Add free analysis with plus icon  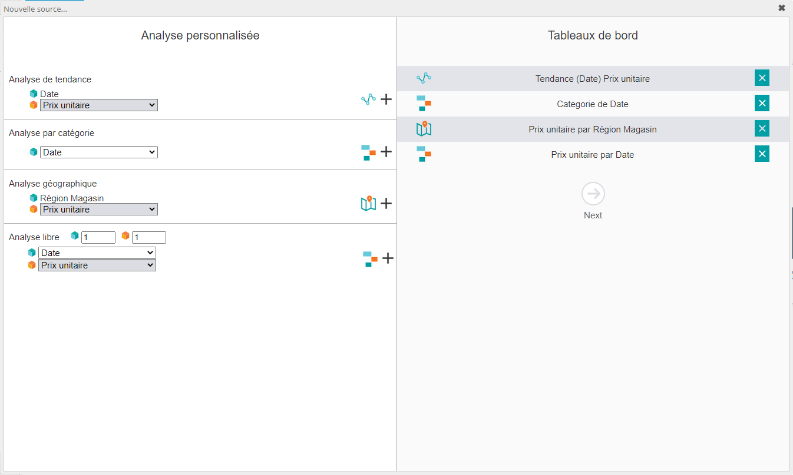click(x=388, y=258)
